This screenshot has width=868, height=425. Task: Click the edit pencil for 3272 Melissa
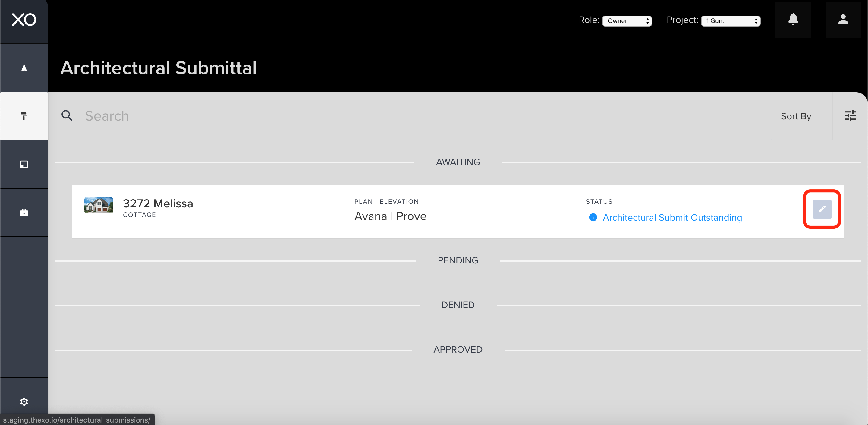click(x=822, y=209)
